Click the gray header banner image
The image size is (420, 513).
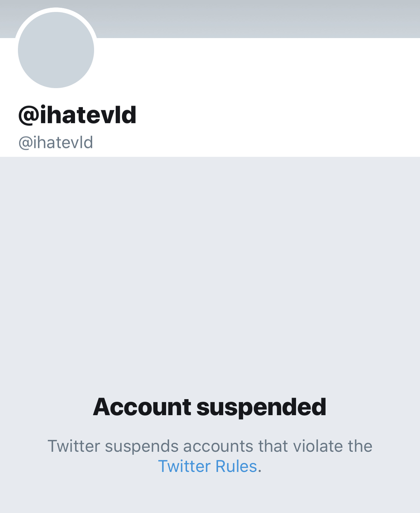258,19
